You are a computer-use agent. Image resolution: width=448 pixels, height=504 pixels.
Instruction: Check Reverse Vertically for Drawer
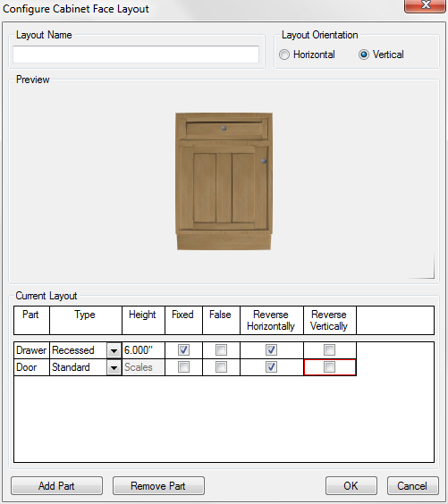point(329,350)
